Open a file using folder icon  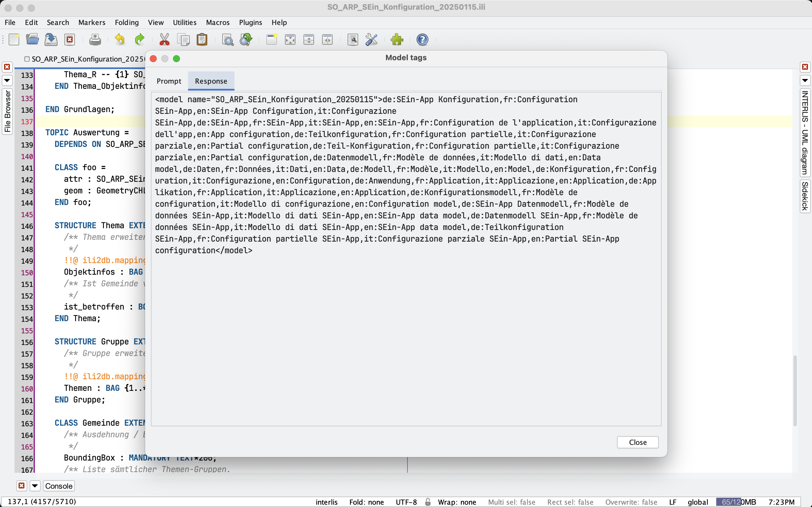pos(33,39)
